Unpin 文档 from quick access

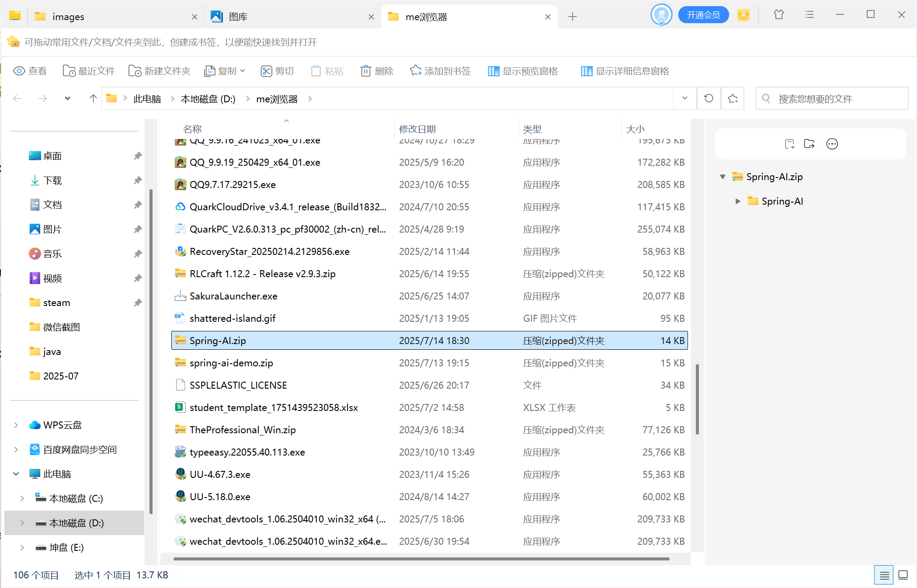138,205
